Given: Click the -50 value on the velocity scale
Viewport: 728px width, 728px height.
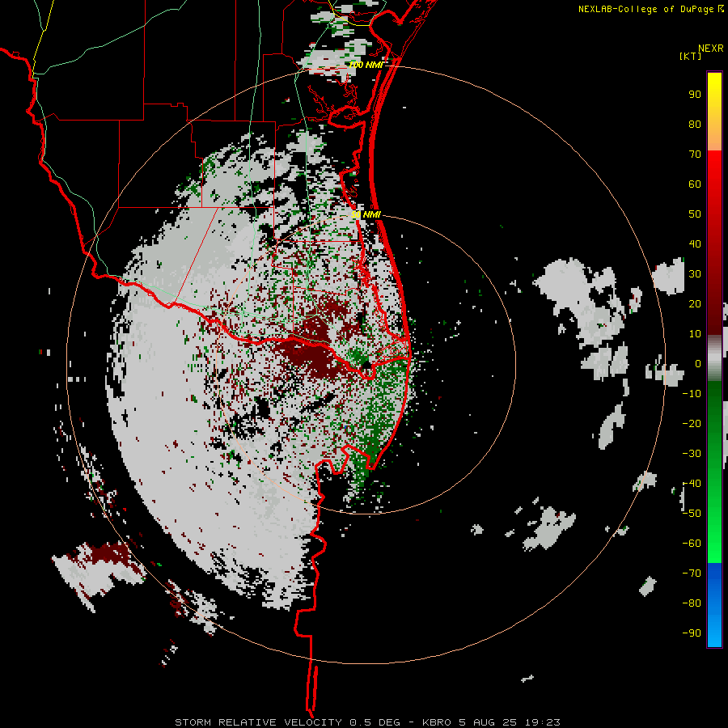Looking at the screenshot, I should (692, 514).
